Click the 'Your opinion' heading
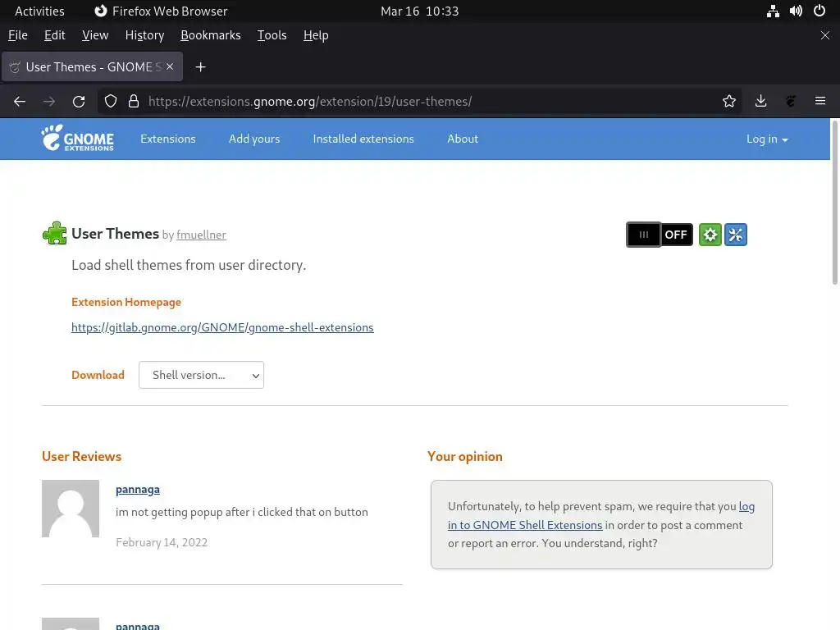This screenshot has width=840, height=630. 465,456
